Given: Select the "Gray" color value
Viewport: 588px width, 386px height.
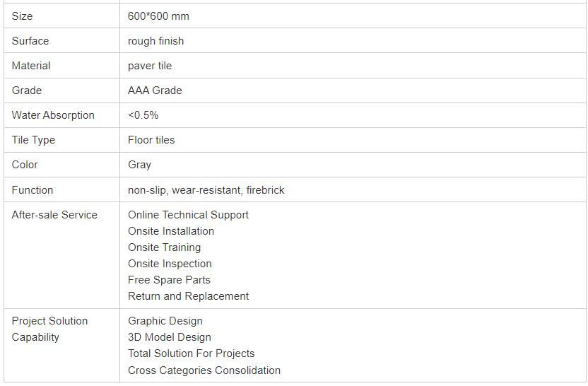Looking at the screenshot, I should (x=139, y=165).
